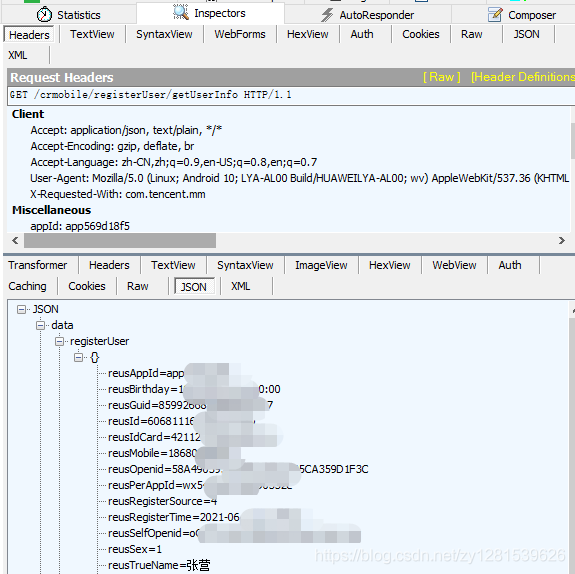The image size is (575, 574).
Task: Select the reusGuid tree entry
Action: [190, 405]
